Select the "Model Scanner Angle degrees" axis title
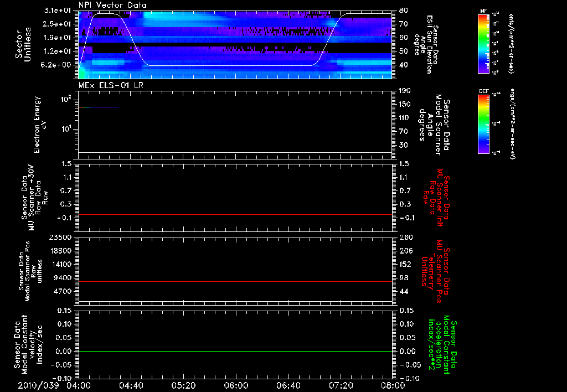 434,125
